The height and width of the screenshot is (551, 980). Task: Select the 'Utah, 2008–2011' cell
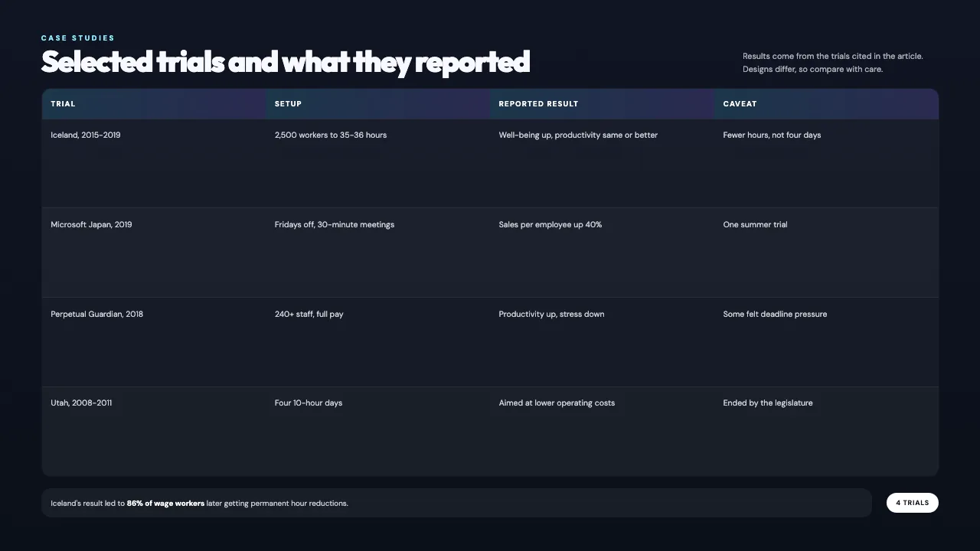coord(154,432)
